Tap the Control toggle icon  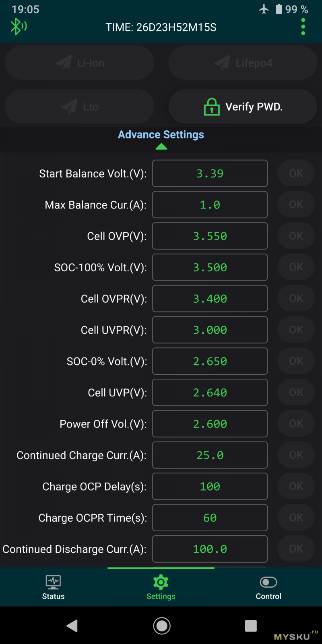(268, 582)
